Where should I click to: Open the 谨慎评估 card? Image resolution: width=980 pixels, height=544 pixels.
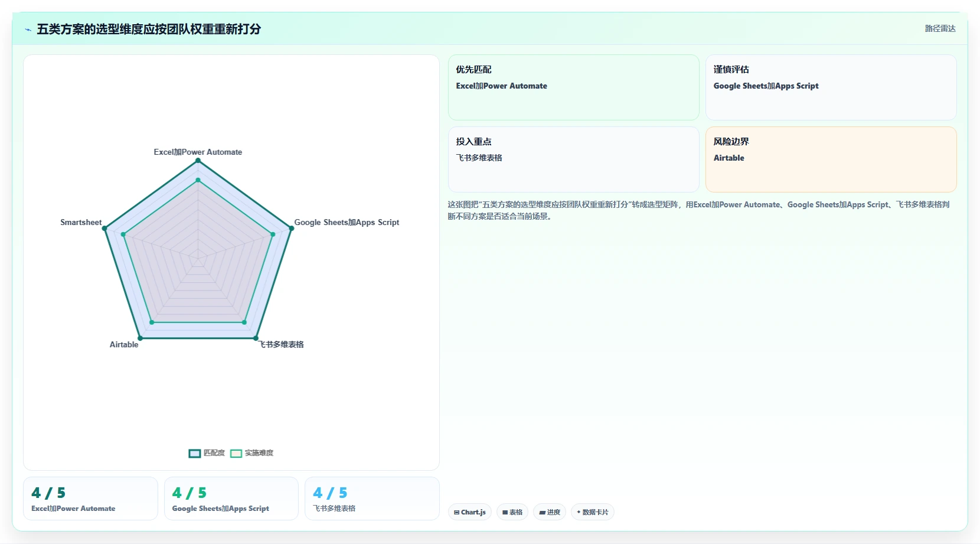coord(831,87)
